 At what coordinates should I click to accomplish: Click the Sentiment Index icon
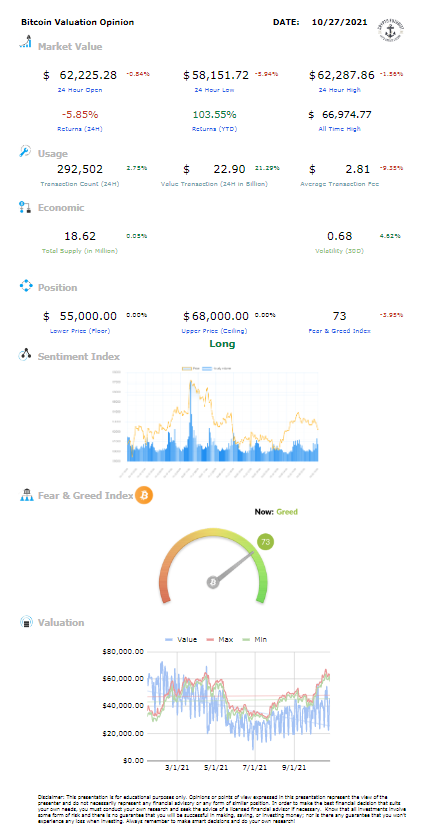pos(26,356)
